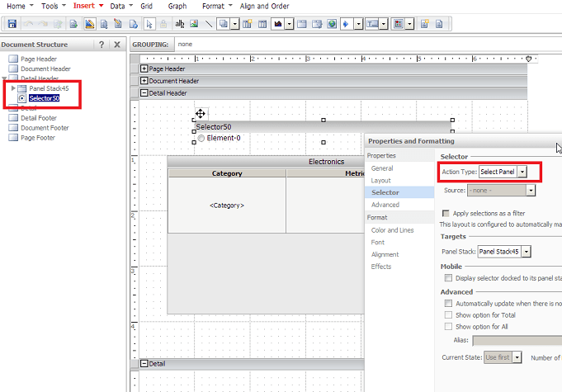This screenshot has width=562, height=392.
Task: Click the Undo arrow icon
Action: click(x=28, y=24)
